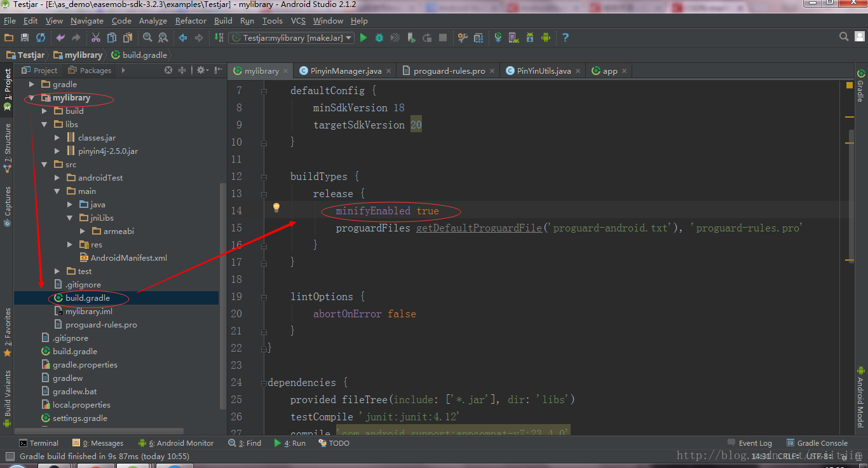Click the Redo toolbar icon
Viewport: 868px width, 468px height.
click(76, 38)
